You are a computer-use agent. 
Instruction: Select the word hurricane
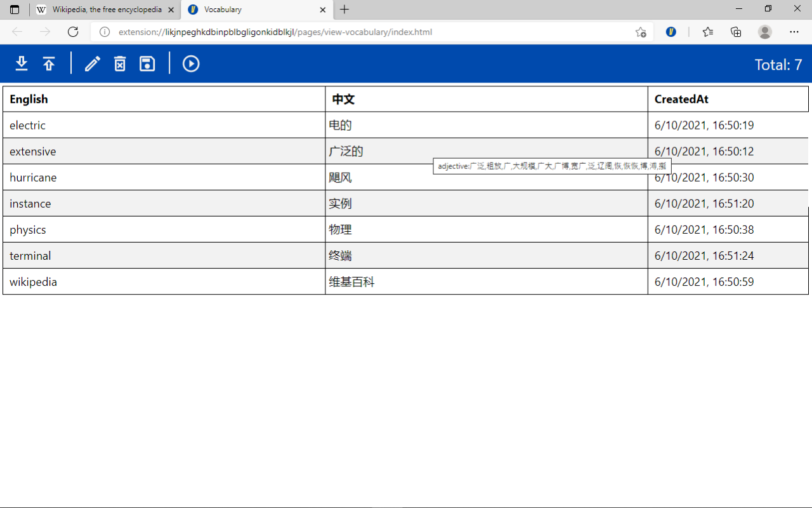click(33, 177)
